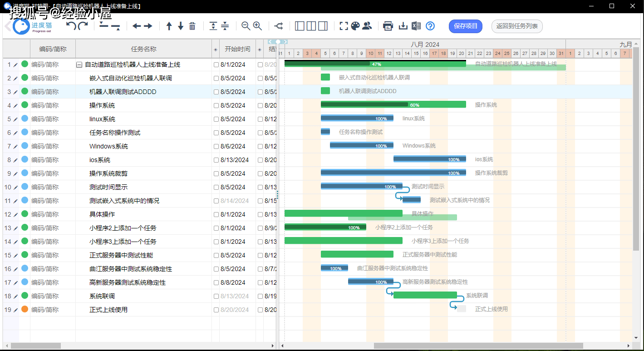Click the 进度猫 Progress cat logo
Viewport: 644px width, 351px height.
coord(33,26)
